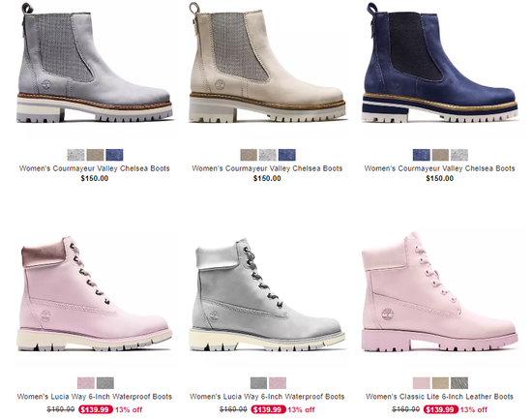Open the pink Lucia Way waterproof boot image
This screenshot has height=419, width=532.
click(x=95, y=294)
